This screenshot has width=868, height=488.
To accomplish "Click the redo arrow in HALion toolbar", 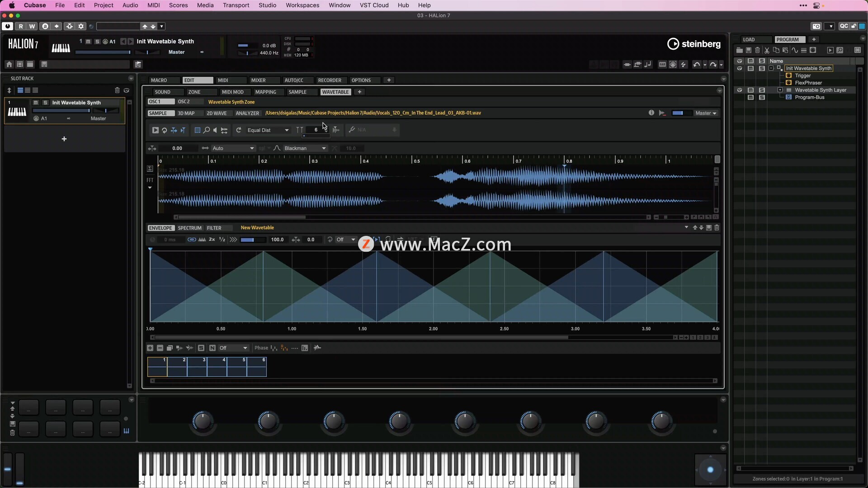I will (x=713, y=65).
